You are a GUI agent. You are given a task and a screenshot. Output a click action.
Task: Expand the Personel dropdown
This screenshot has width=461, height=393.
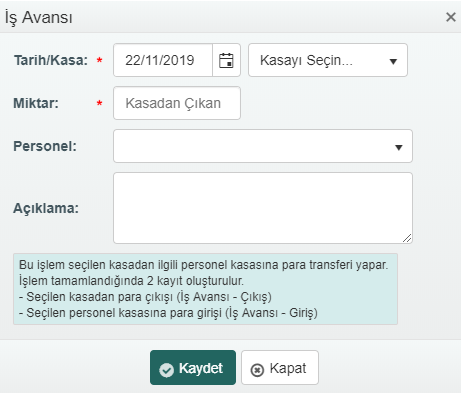pyautogui.click(x=263, y=146)
